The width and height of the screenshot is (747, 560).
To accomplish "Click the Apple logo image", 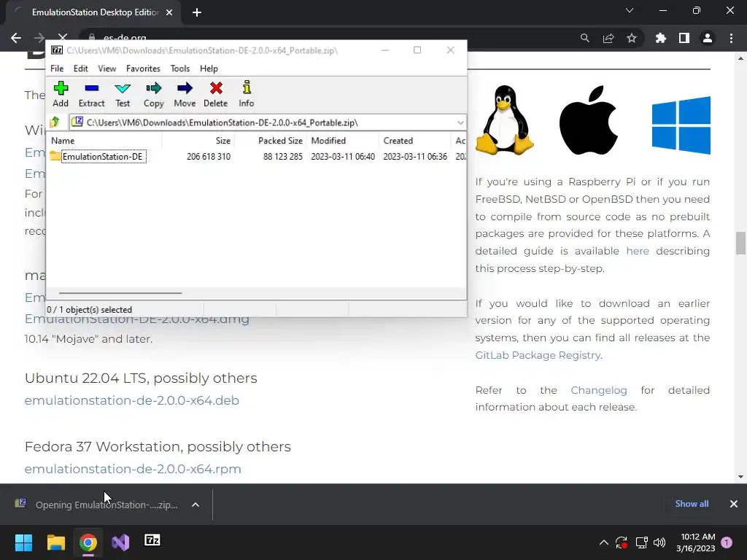I will [589, 120].
